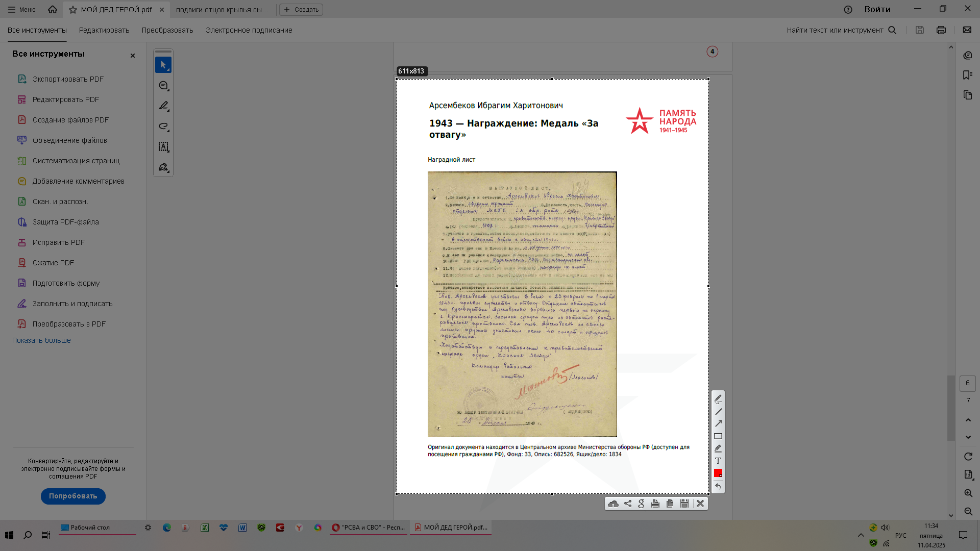Pick the rectangle shape tool
Viewport: 980px width, 551px height.
(x=718, y=436)
